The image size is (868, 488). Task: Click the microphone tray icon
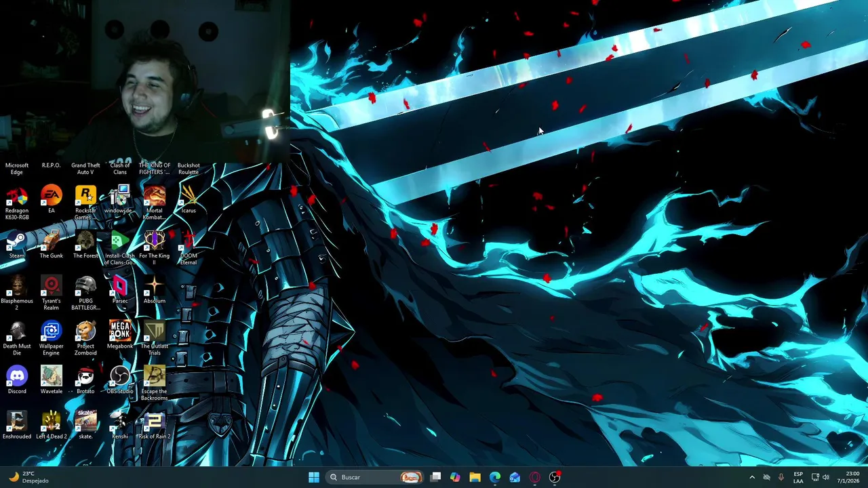pyautogui.click(x=781, y=477)
